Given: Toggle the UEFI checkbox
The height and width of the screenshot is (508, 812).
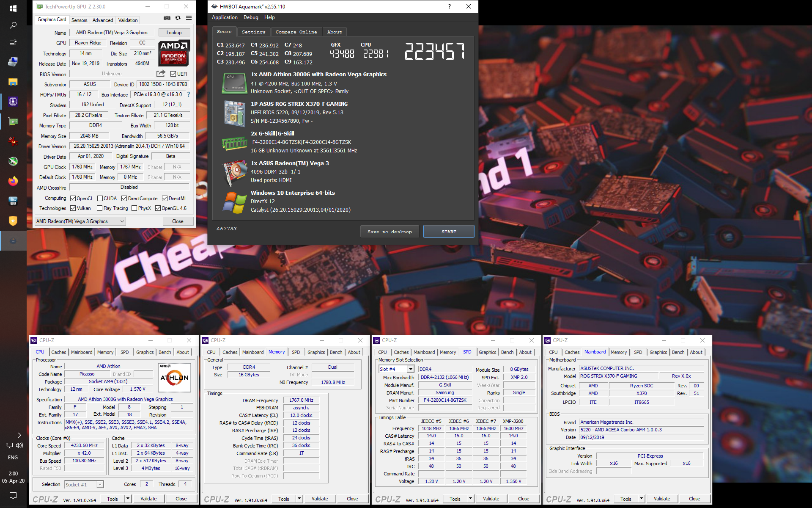Looking at the screenshot, I should click(x=173, y=74).
